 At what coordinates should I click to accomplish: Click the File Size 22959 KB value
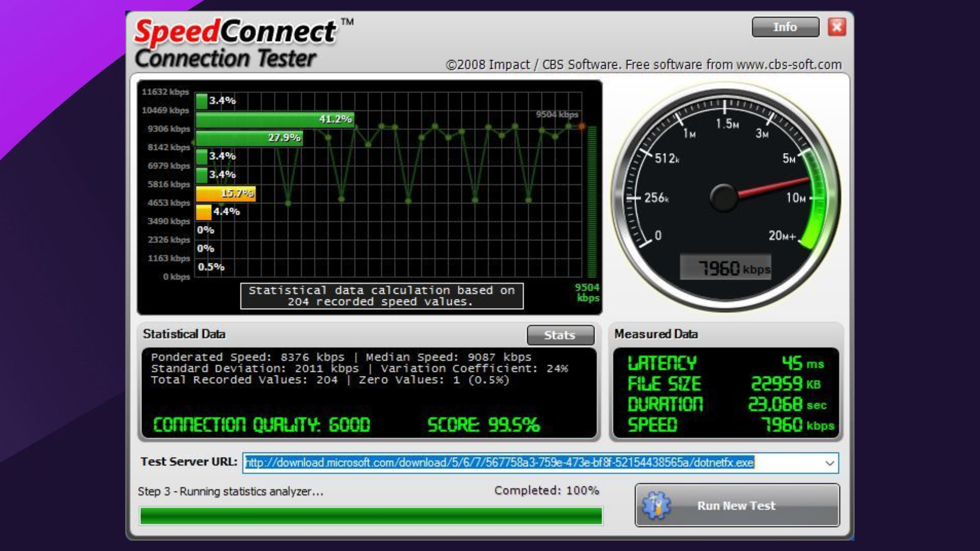click(x=786, y=384)
